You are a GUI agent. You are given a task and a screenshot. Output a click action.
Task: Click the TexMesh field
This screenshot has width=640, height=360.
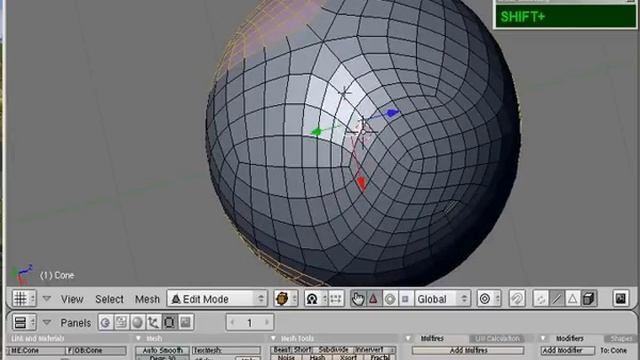click(x=226, y=351)
